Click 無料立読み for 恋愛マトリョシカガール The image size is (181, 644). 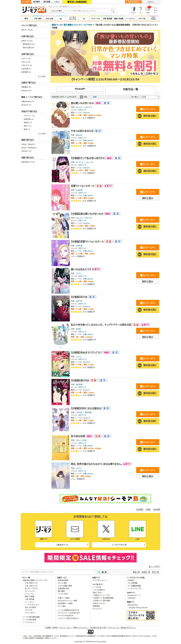147,198
